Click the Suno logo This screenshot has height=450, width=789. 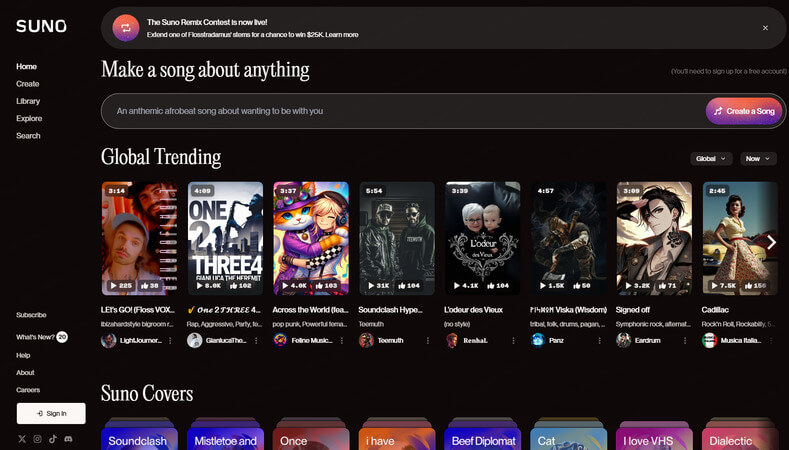click(x=41, y=26)
